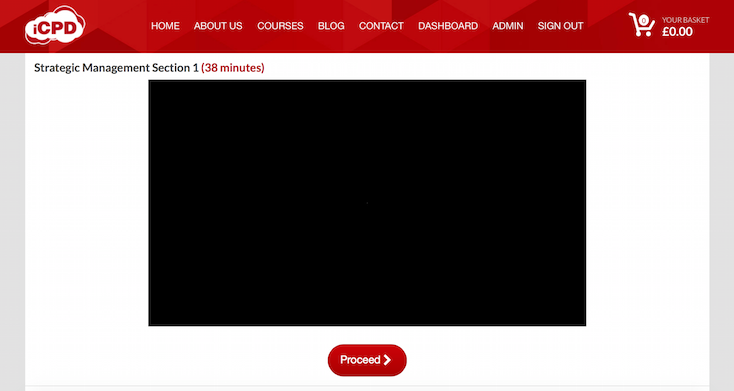Select CONTACT in the navigation bar
This screenshot has width=734, height=391.
381,26
